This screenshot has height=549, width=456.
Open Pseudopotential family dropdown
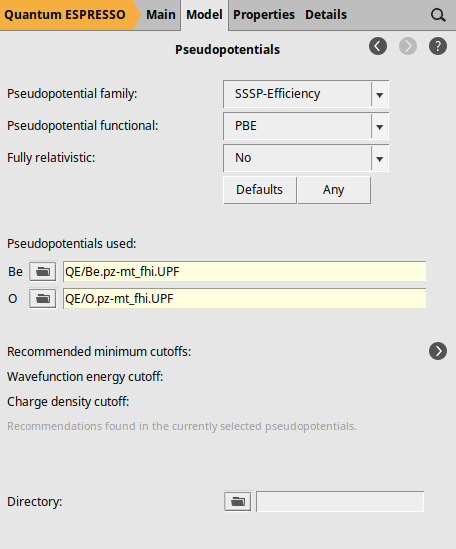pyautogui.click(x=306, y=94)
